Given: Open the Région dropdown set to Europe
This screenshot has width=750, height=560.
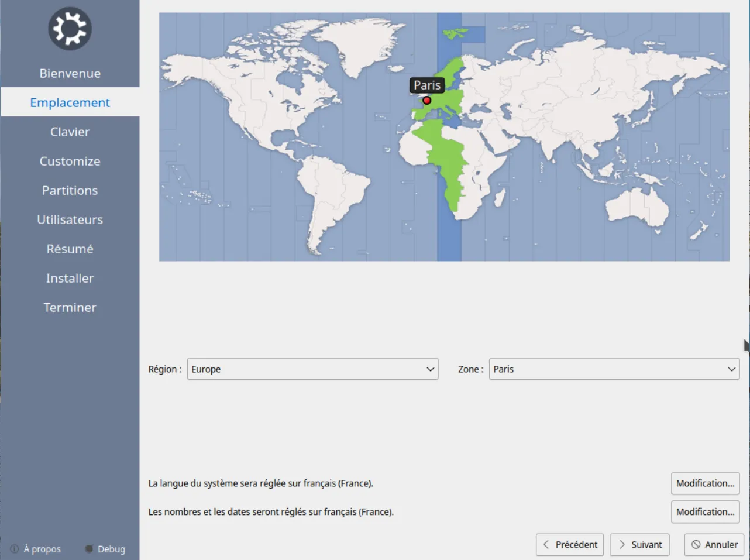Looking at the screenshot, I should pyautogui.click(x=312, y=369).
